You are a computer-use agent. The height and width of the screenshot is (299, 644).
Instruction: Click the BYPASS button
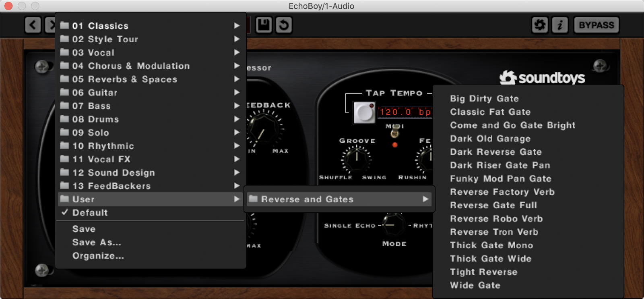pyautogui.click(x=596, y=25)
